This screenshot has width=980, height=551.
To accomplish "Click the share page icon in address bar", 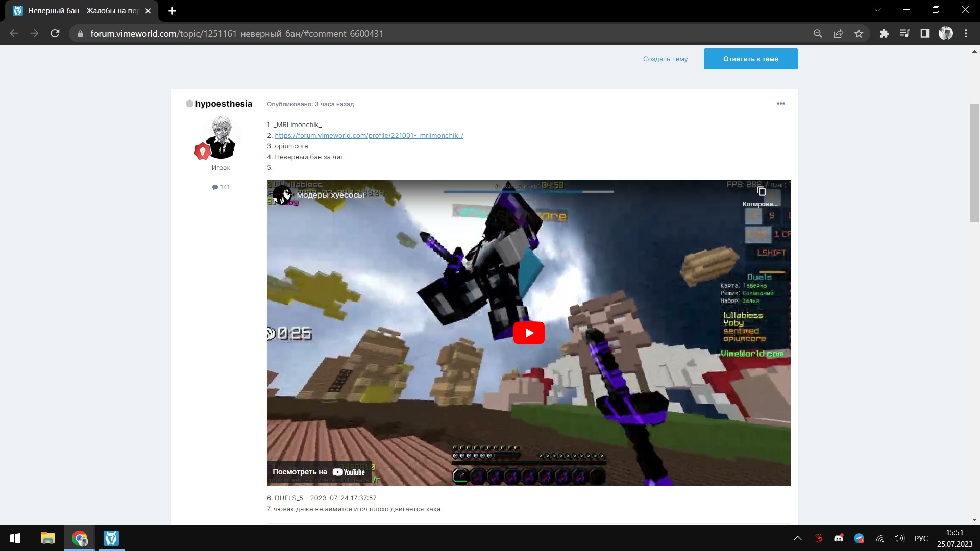I will click(838, 34).
